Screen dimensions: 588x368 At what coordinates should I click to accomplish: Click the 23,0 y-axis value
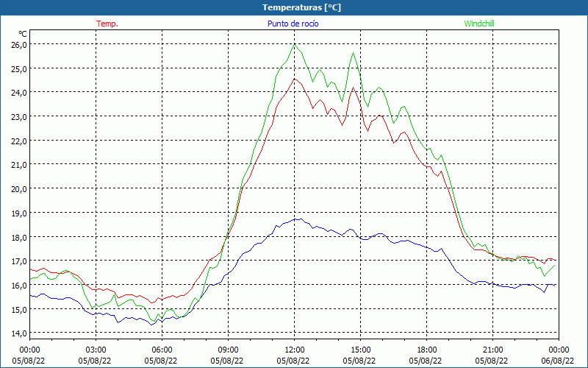(x=19, y=117)
